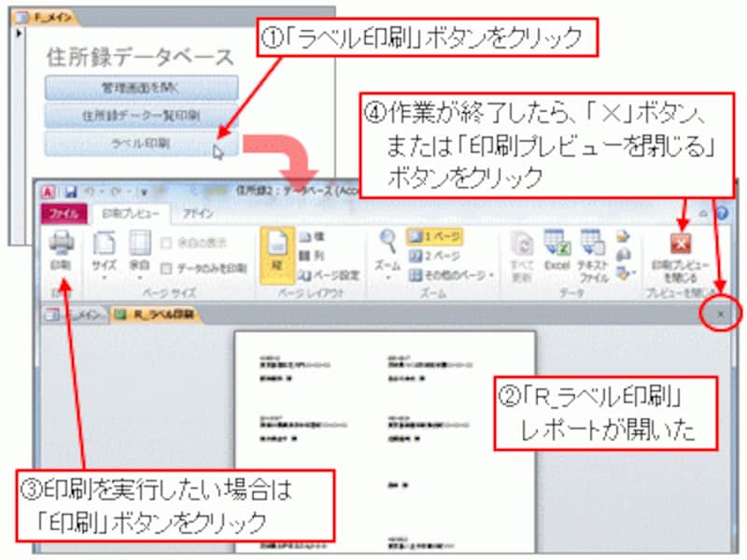Click the すべて更新 refresh icon

[522, 256]
